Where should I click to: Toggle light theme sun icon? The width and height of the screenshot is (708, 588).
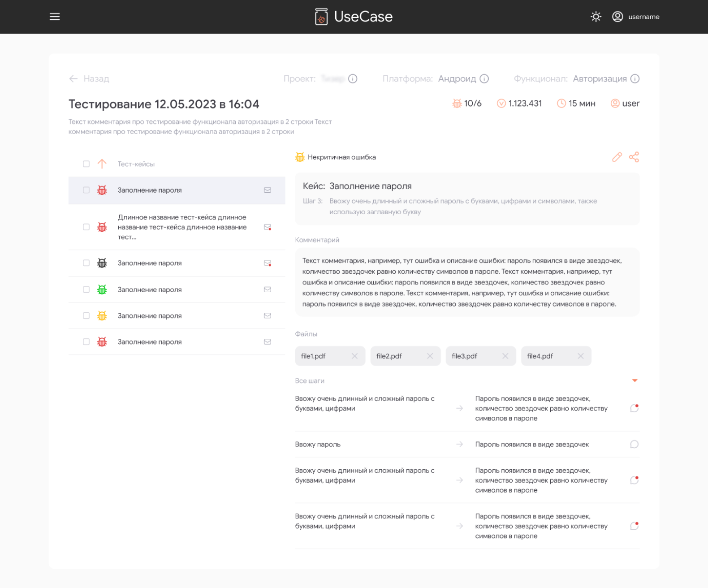[596, 17]
